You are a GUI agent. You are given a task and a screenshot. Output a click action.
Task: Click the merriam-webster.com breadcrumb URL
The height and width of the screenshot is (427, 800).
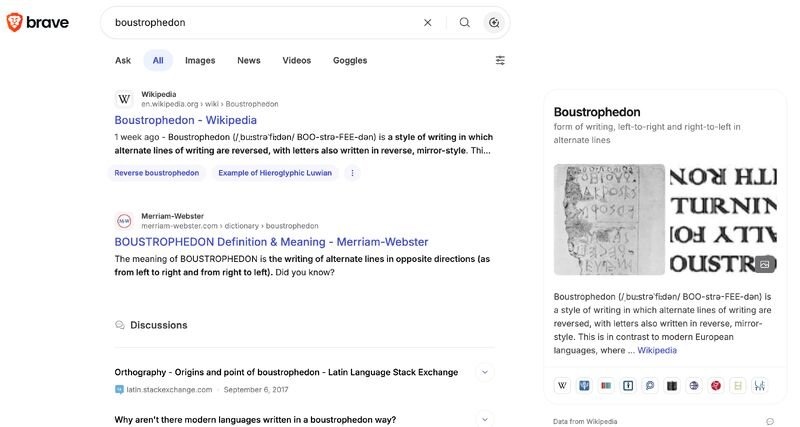[x=230, y=226]
